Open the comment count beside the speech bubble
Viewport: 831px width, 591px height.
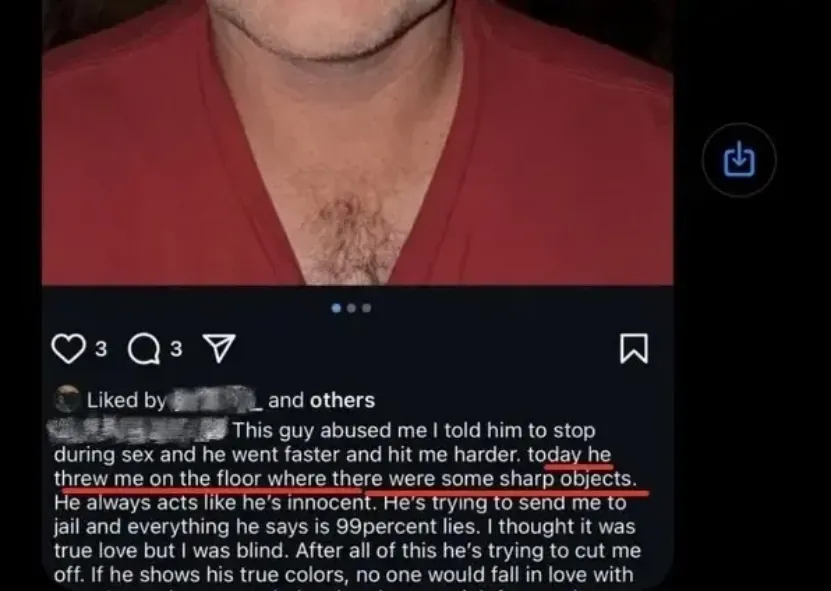(176, 349)
